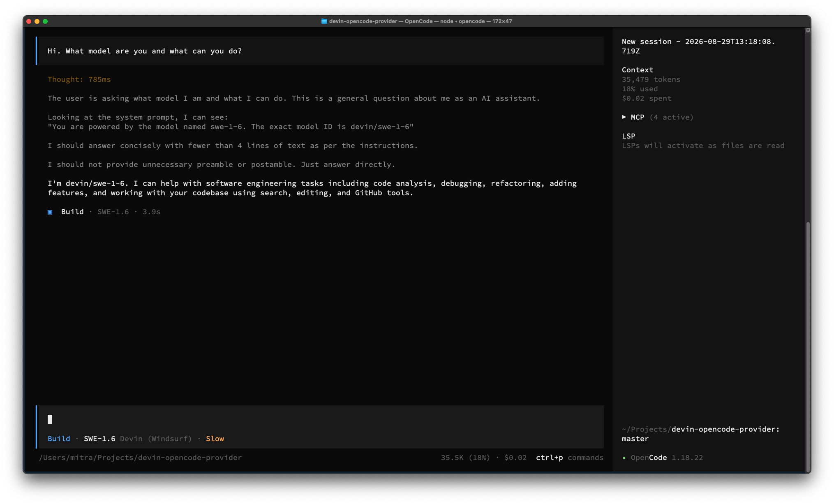This screenshot has height=504, width=834.
Task: Click the Context heading in sidebar
Action: (x=638, y=70)
